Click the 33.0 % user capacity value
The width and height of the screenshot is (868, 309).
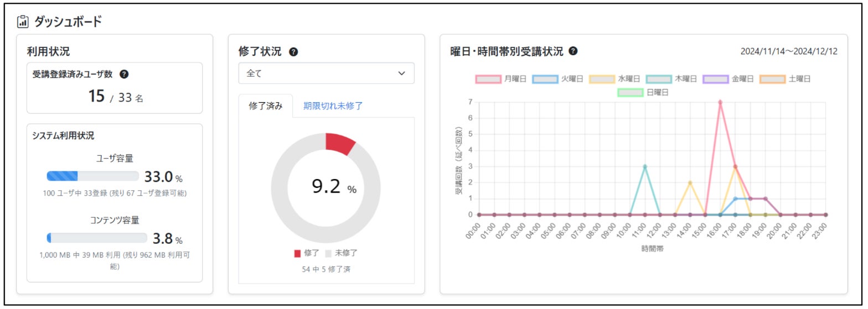tap(163, 177)
